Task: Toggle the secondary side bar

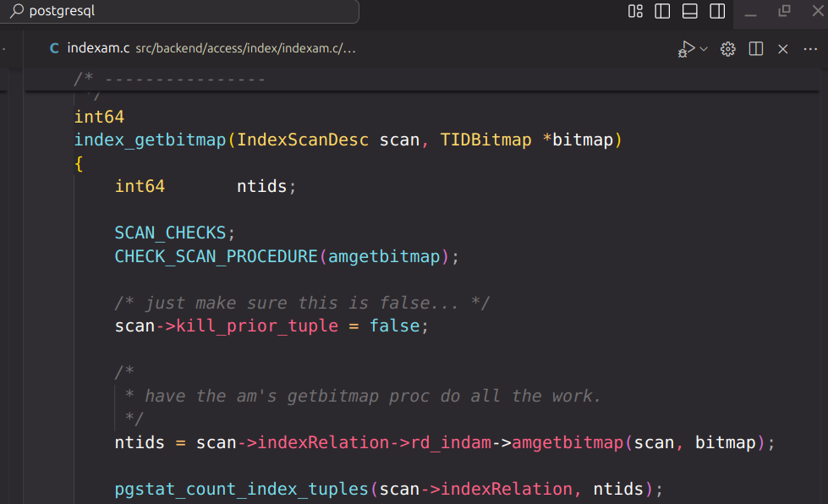Action: click(x=717, y=11)
